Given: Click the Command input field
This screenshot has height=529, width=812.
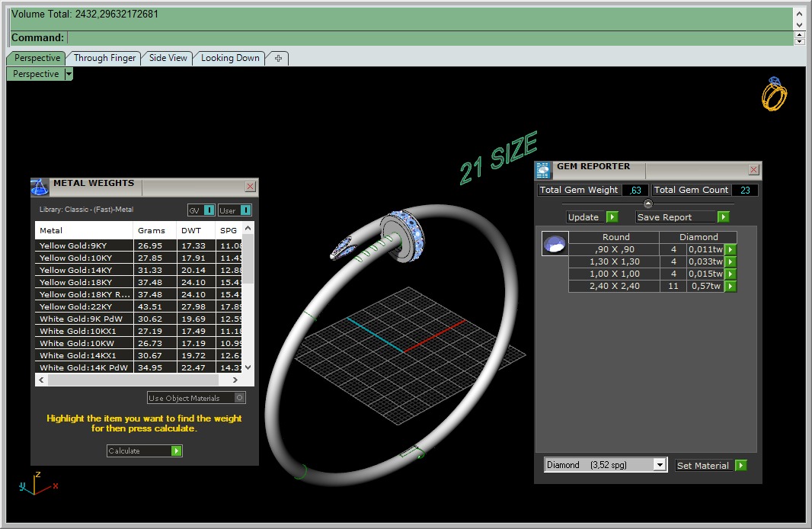Looking at the screenshot, I should pyautogui.click(x=430, y=38).
